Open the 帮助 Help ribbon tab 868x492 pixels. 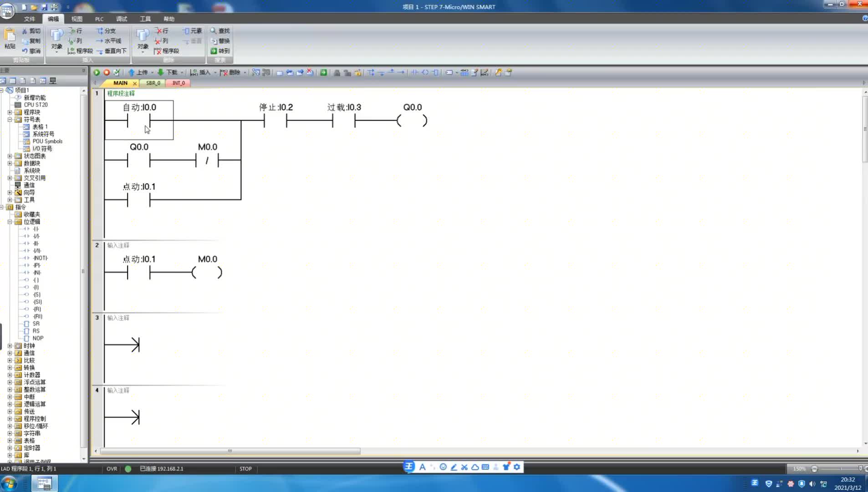click(169, 19)
